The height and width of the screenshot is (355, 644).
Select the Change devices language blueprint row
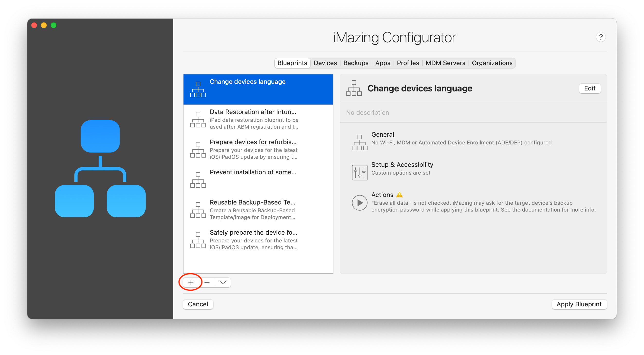coord(258,89)
